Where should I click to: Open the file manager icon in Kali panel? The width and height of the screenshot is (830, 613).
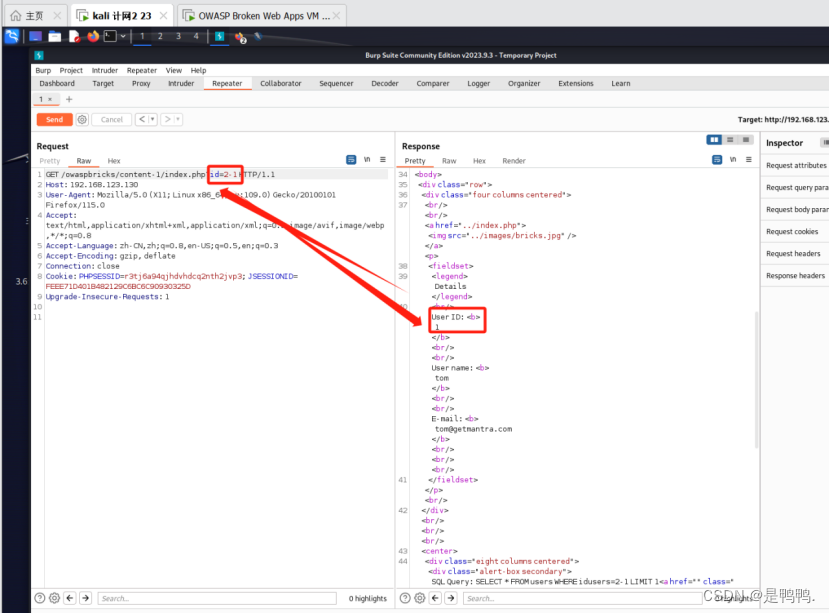(55, 36)
